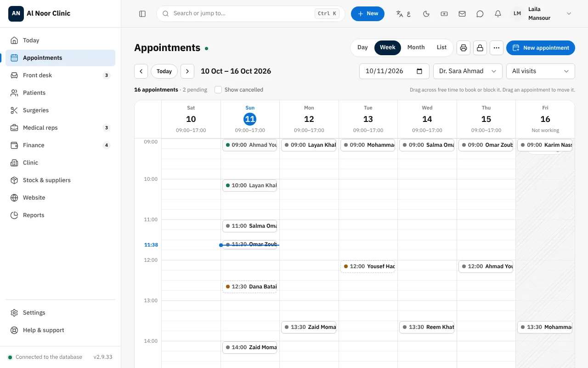
Task: Open the All visits filter dropdown
Action: 541,71
